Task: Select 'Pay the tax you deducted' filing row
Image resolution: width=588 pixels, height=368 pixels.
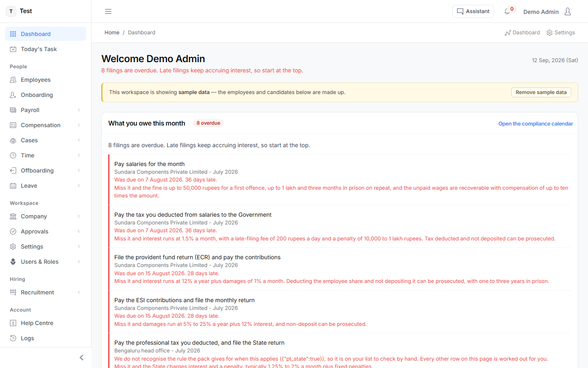Action: click(x=340, y=227)
